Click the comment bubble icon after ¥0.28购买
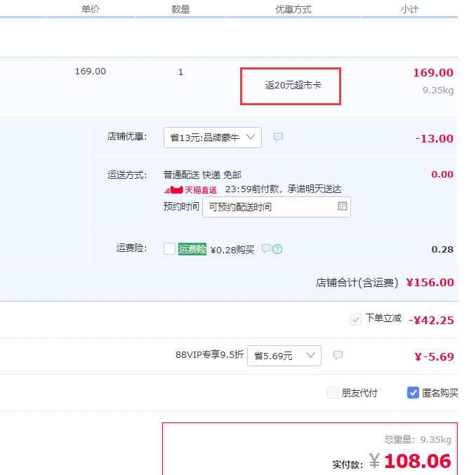The image size is (476, 475). point(266,249)
